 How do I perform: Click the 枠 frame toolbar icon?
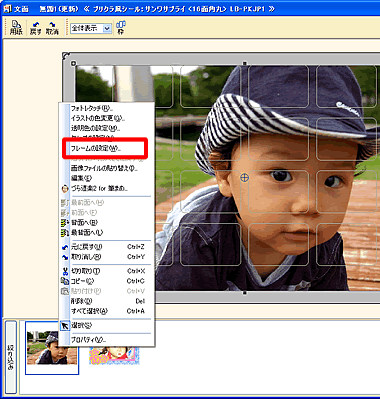(x=120, y=28)
